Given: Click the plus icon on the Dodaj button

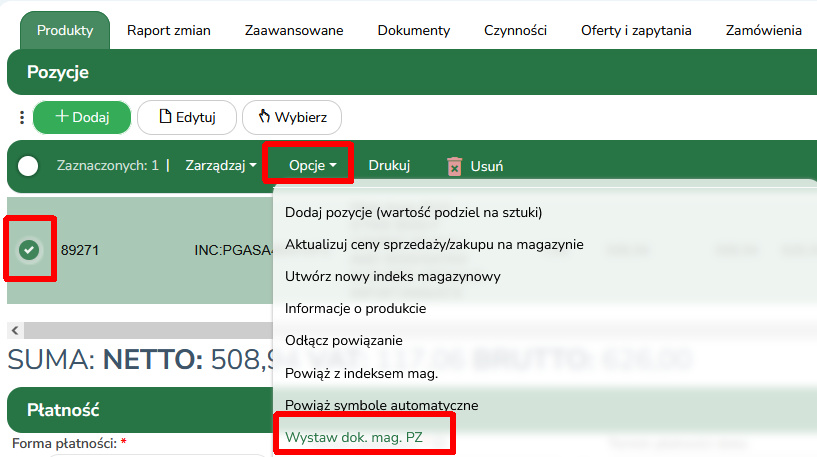Looking at the screenshot, I should [61, 116].
